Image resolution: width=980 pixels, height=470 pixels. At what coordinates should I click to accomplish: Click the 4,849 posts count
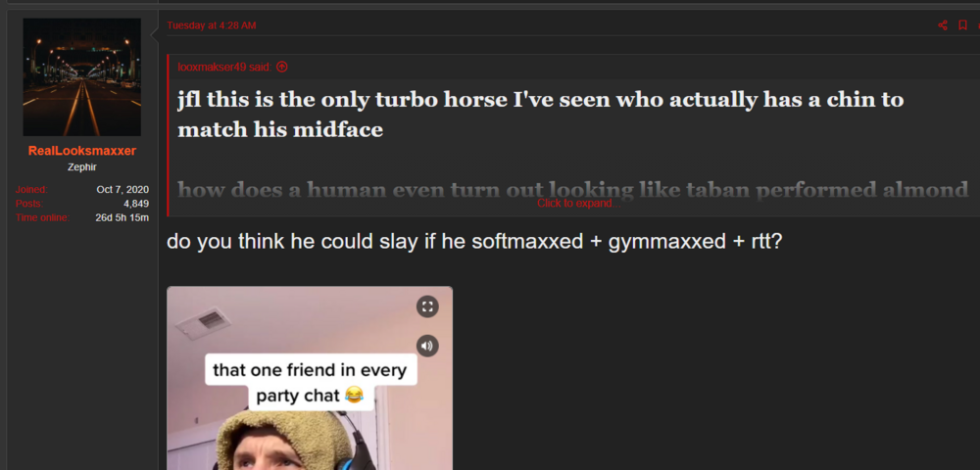(x=136, y=204)
